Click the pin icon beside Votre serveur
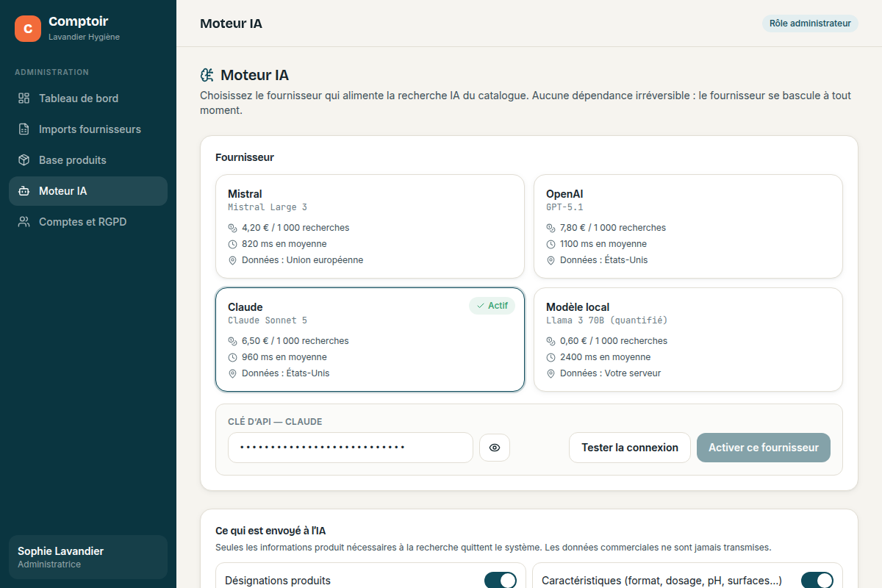Screen dimensions: 882x588 (x=551, y=373)
